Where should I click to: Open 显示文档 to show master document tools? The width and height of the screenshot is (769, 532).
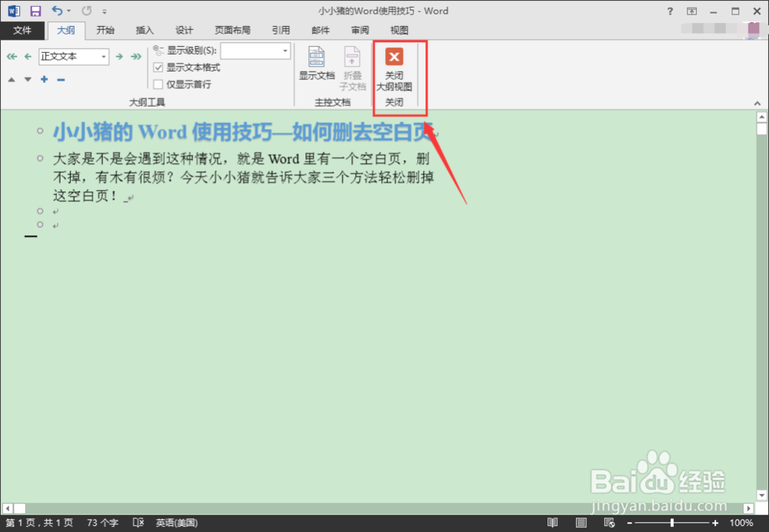(316, 65)
